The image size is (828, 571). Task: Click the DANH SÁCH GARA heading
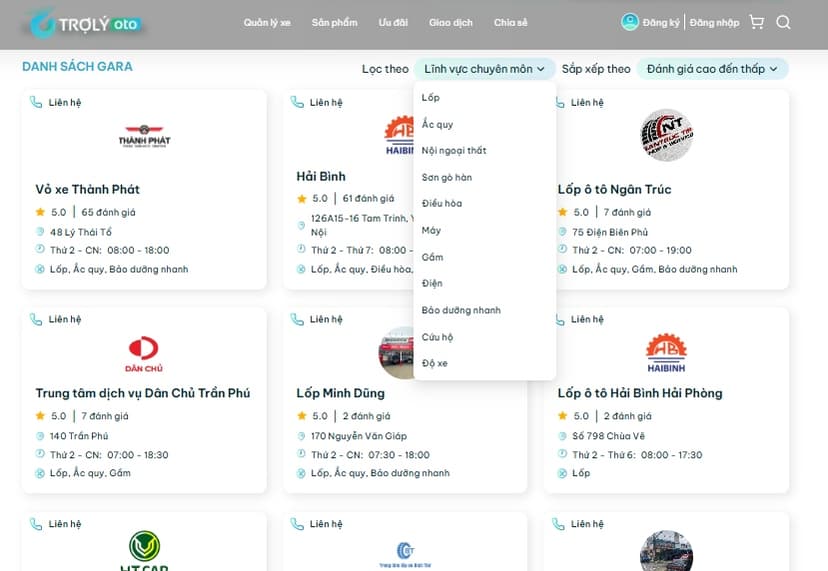click(77, 67)
